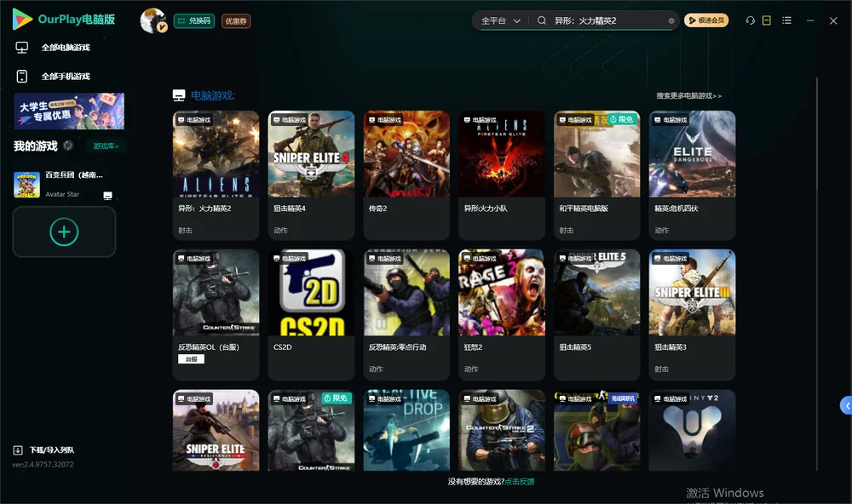Click the all mobile games phone icon
Image resolution: width=852 pixels, height=504 pixels.
(22, 77)
